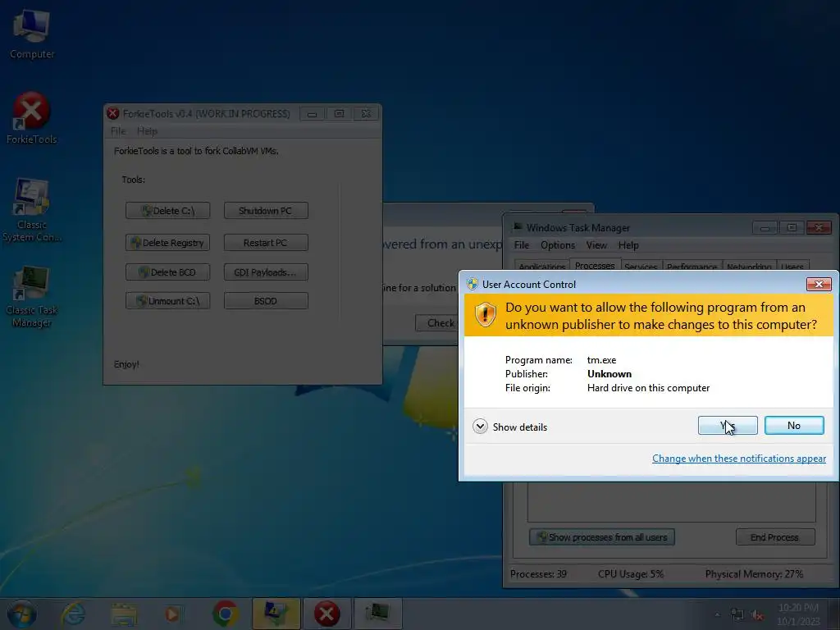The image size is (840, 630).
Task: Switch to the ForkieTools red X taskbar item
Action: 326,614
